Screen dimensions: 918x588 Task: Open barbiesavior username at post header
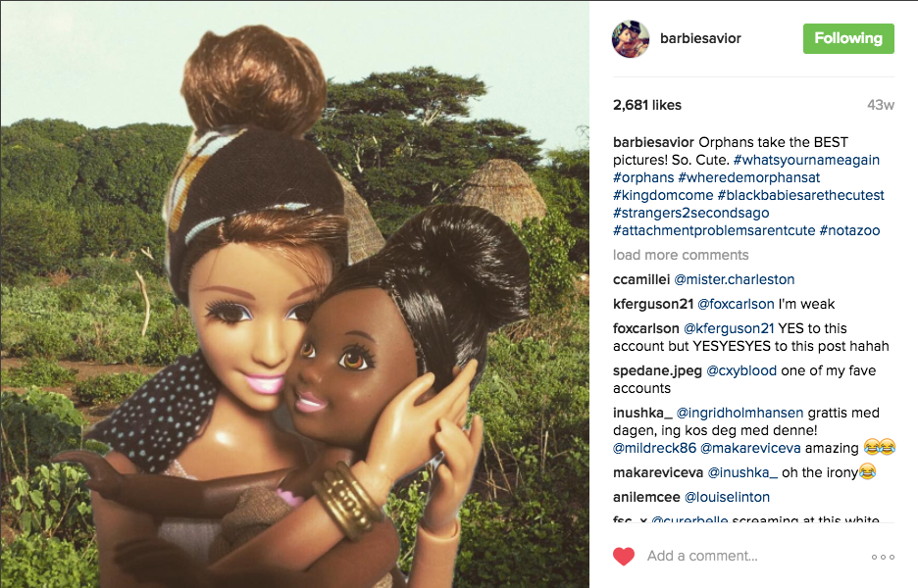point(700,38)
